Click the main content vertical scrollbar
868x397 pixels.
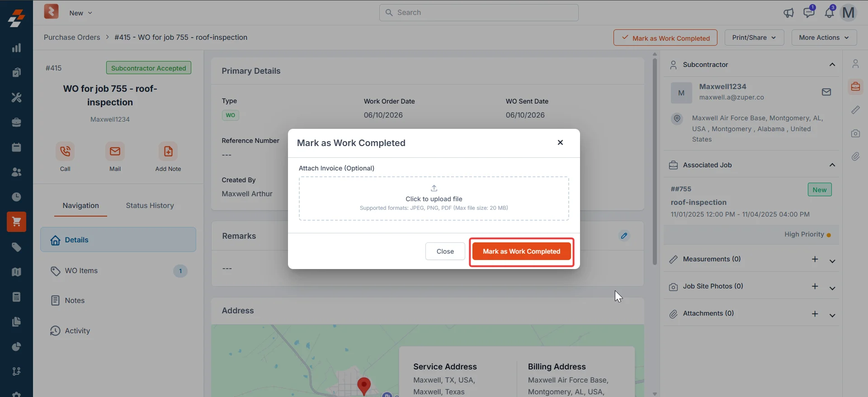tap(655, 161)
